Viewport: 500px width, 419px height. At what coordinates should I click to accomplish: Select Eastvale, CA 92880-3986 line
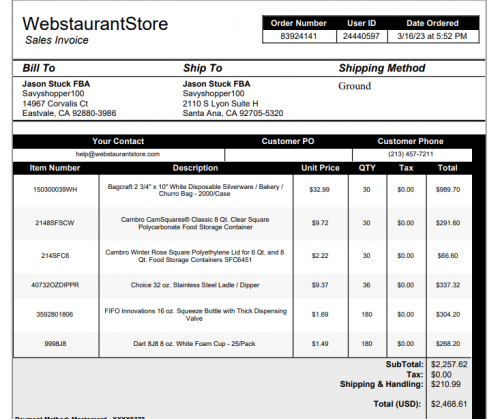(69, 113)
